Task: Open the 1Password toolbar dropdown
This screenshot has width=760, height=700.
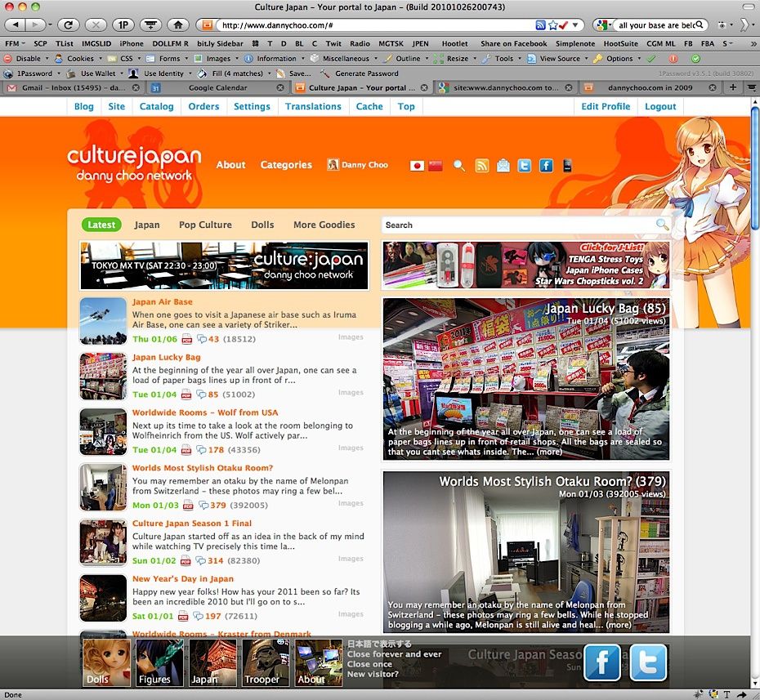Action: tap(33, 74)
